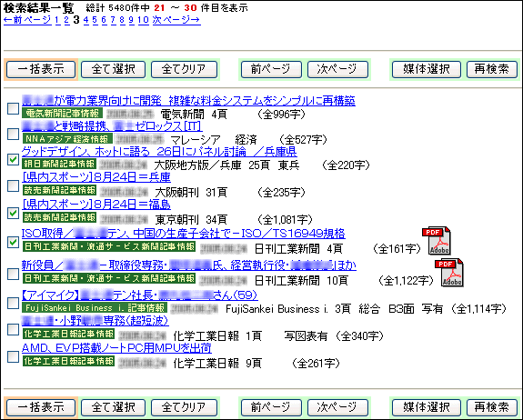Image resolution: width=523 pixels, height=420 pixels.
Task: Tick checkbox for 戦略提携 ゼロックス article
Action: [x=13, y=134]
